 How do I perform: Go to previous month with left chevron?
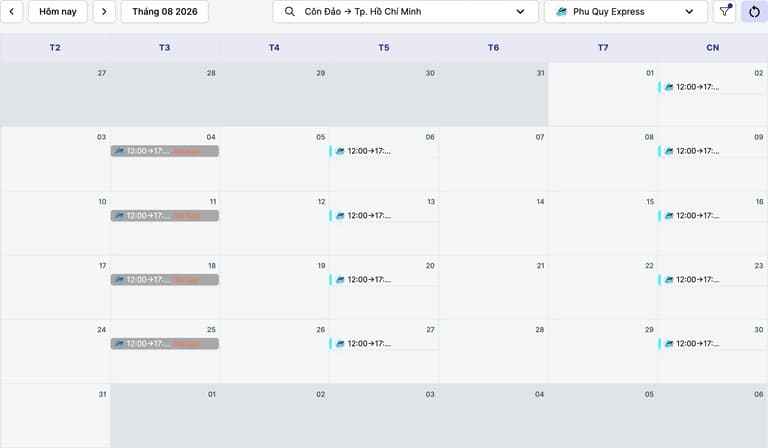(x=11, y=11)
